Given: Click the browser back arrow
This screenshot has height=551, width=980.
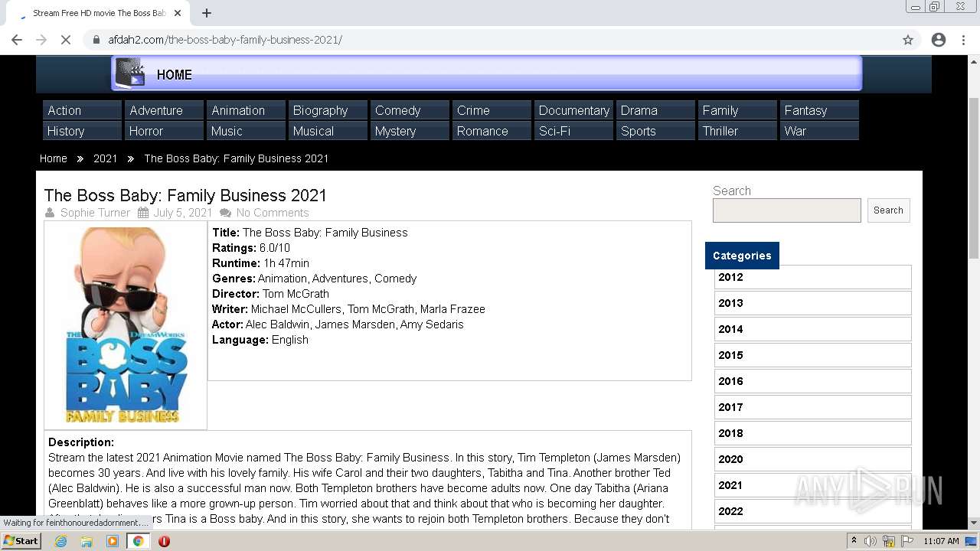Looking at the screenshot, I should tap(17, 40).
